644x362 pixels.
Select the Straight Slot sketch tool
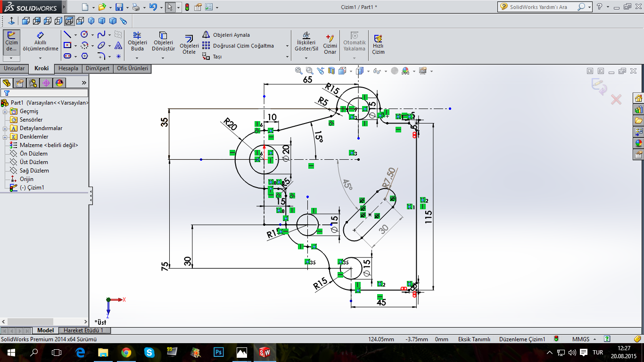[x=67, y=56]
